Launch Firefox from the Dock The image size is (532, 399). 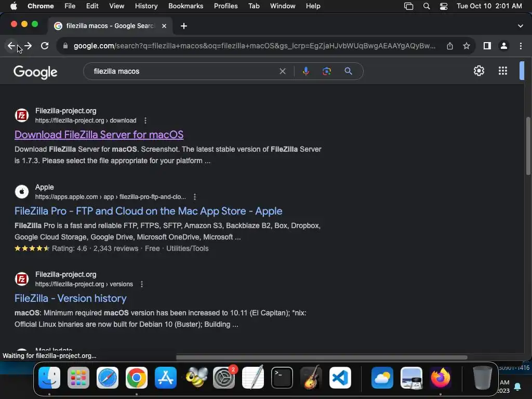tap(441, 378)
